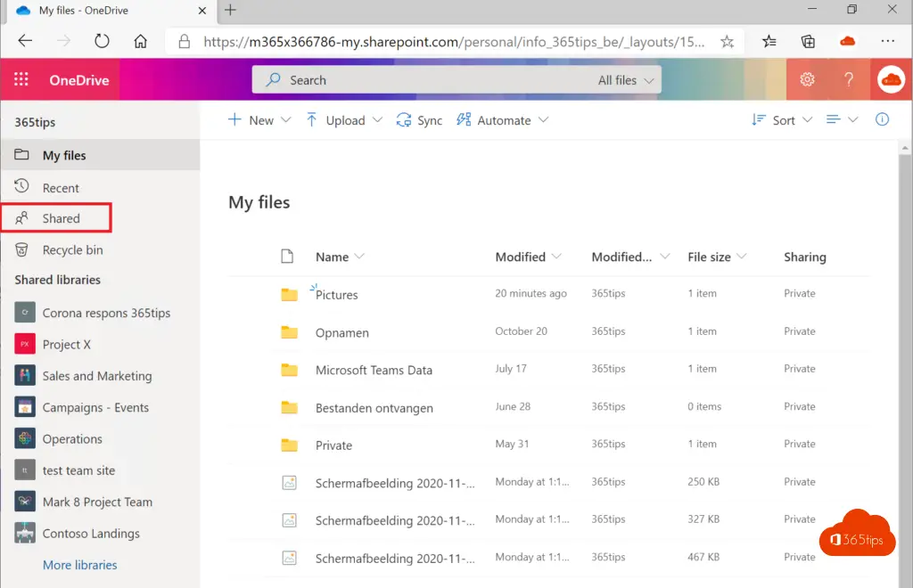Open the Private folder name
The width and height of the screenshot is (913, 588).
pos(333,445)
